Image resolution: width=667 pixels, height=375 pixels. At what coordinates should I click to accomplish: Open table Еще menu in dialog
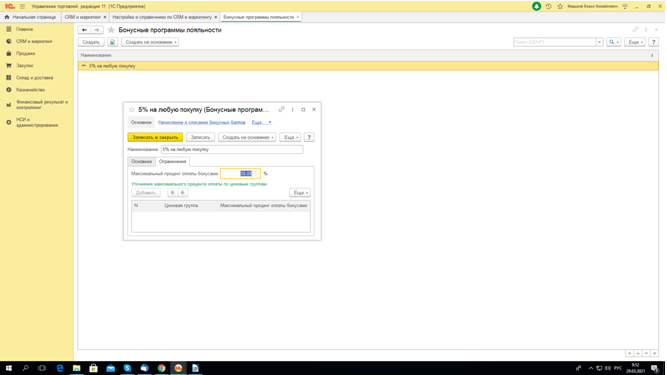[x=300, y=193]
